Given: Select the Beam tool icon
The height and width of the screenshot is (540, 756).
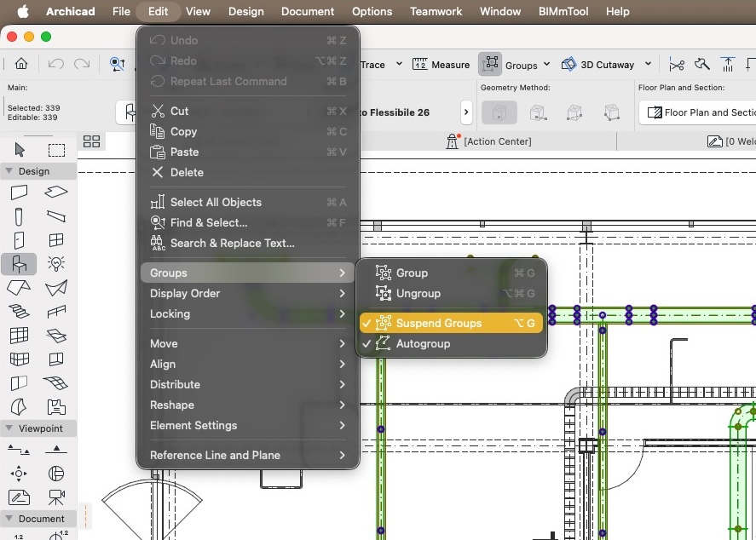Looking at the screenshot, I should 56,216.
